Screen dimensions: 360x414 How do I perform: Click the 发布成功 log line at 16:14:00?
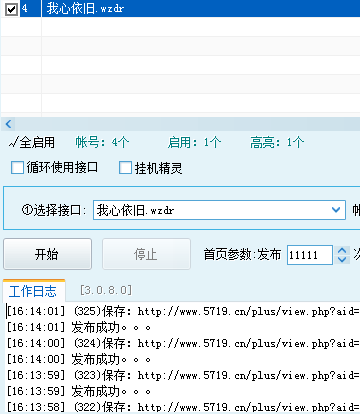79,359
